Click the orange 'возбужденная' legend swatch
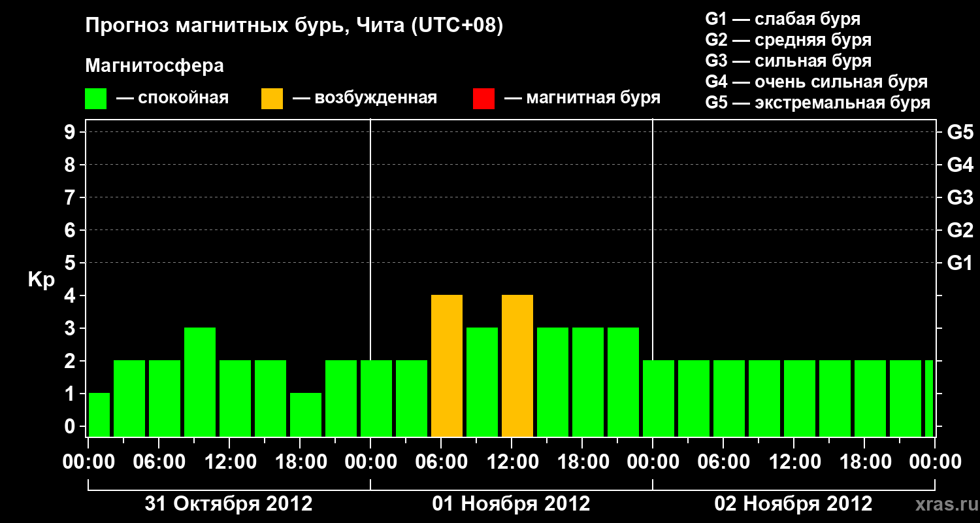The width and height of the screenshot is (980, 523). pos(272,99)
